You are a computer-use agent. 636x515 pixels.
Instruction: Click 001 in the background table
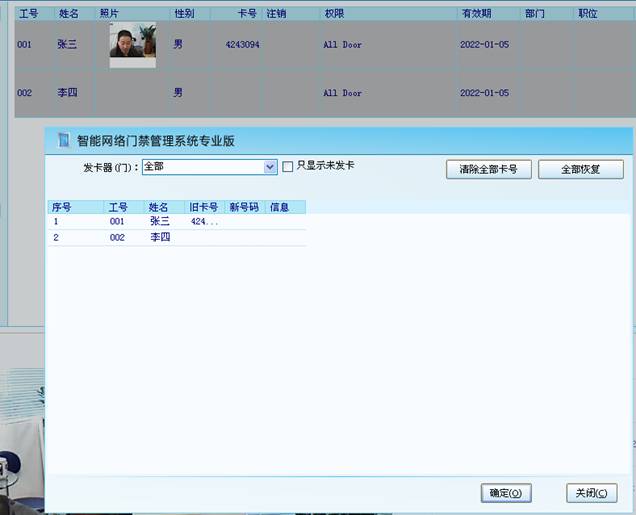24,45
